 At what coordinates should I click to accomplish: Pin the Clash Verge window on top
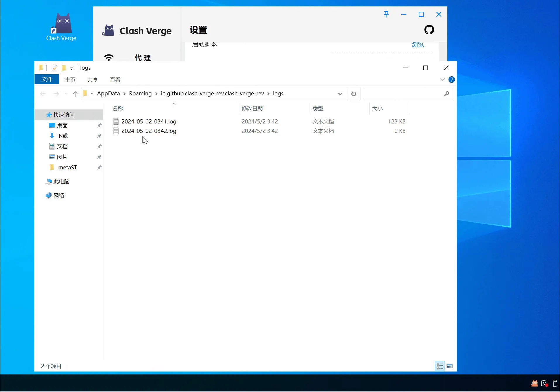point(386,14)
